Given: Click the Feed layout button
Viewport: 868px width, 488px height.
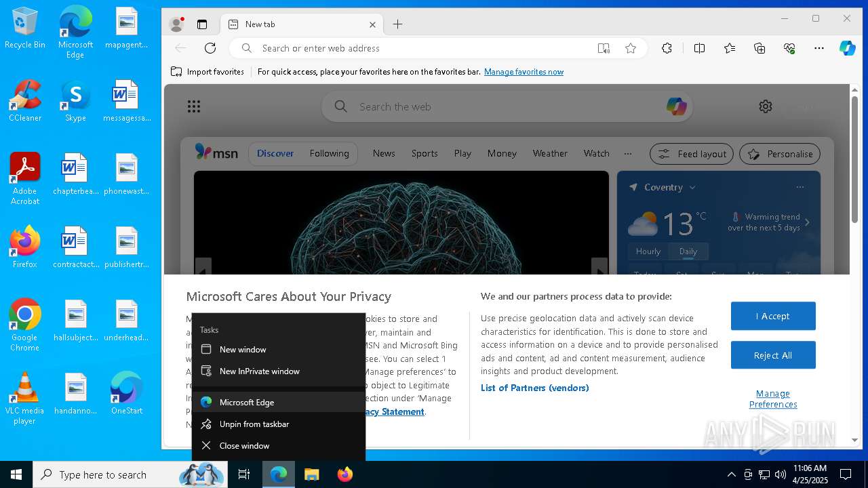Looking at the screenshot, I should (x=692, y=154).
